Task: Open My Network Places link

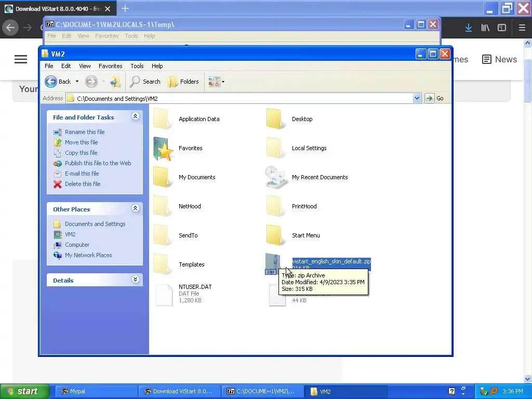Action: tap(88, 255)
